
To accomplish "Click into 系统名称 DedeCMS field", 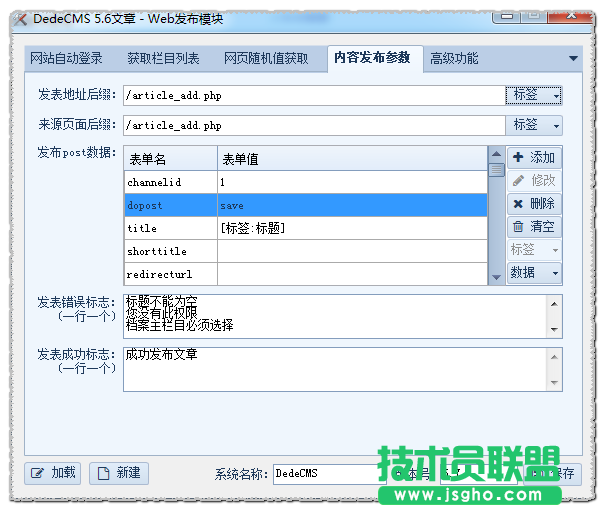I will point(330,474).
